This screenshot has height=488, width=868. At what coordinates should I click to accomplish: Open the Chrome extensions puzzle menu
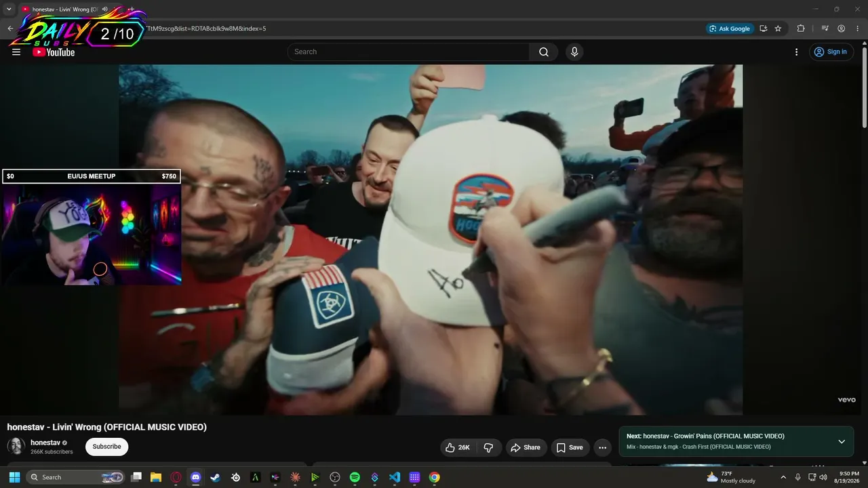(801, 28)
